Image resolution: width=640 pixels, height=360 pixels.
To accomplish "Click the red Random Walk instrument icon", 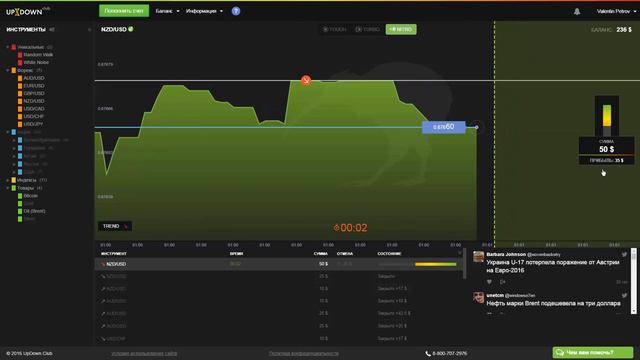I will 20,55.
